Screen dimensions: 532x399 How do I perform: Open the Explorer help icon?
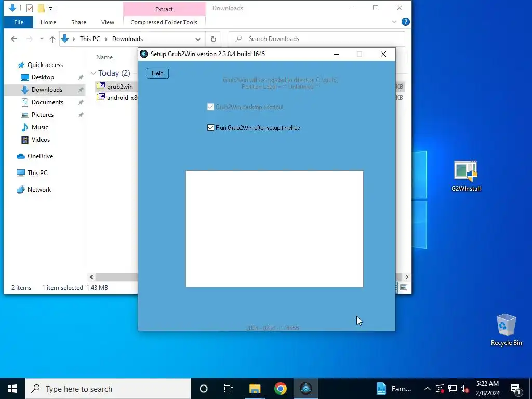coord(405,22)
